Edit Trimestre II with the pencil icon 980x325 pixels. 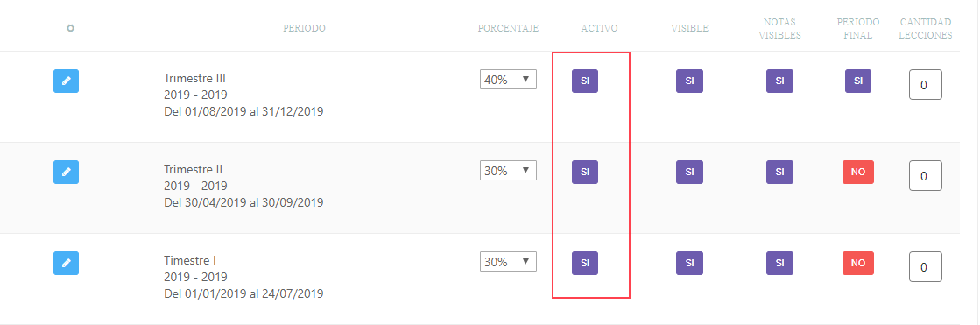pos(67,172)
